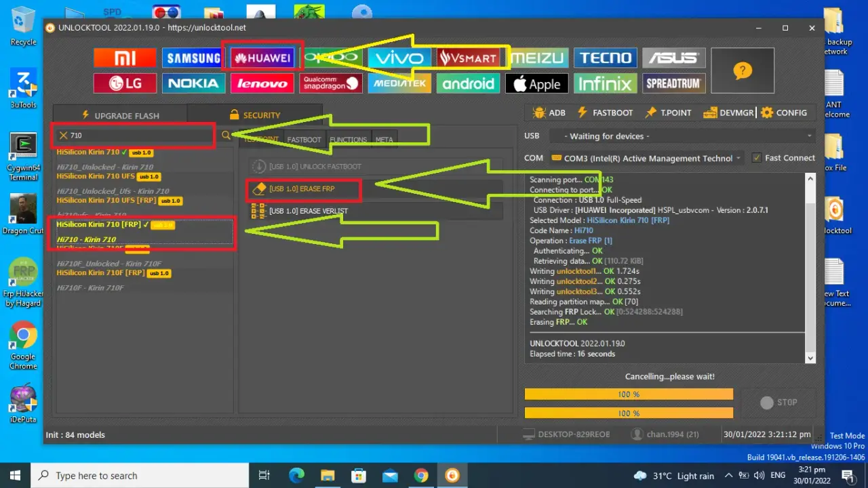Select the Spreadtrum chipset tile
Screen dimensions: 868x488
point(674,83)
